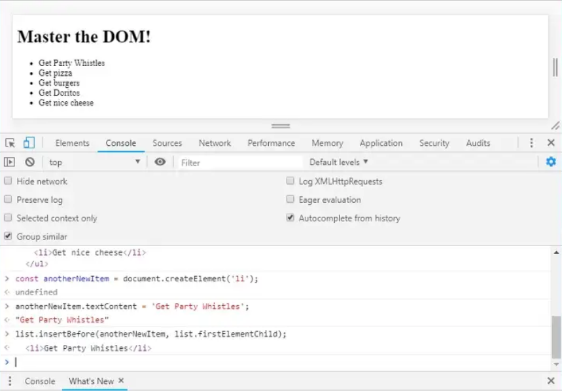
Task: Activate the inspect element picker icon
Action: point(10,143)
